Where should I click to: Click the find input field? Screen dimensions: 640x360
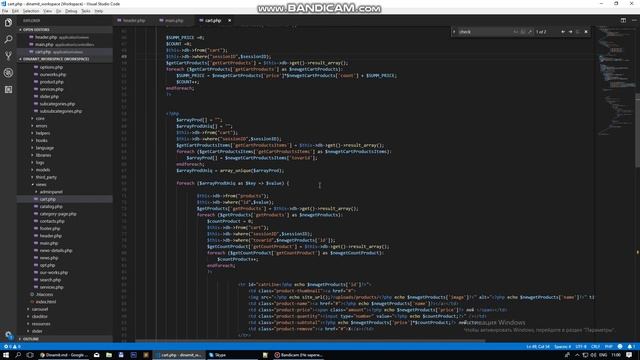tap(485, 32)
